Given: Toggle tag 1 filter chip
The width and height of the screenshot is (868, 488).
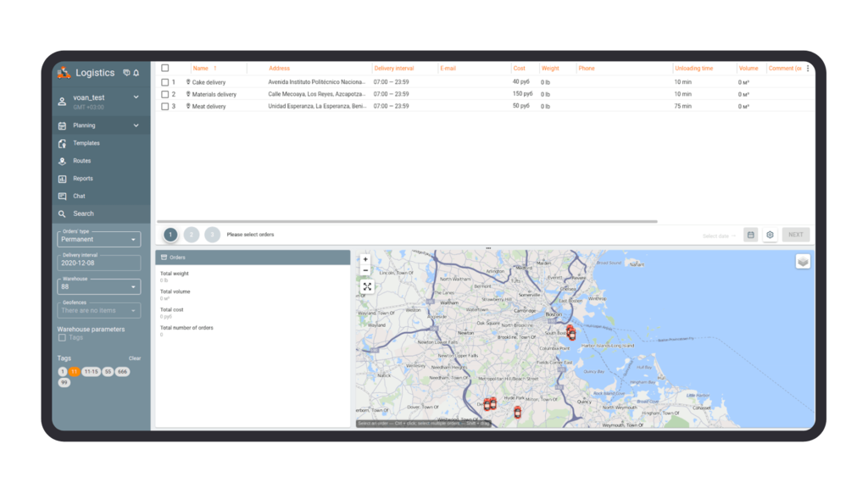Looking at the screenshot, I should [63, 372].
